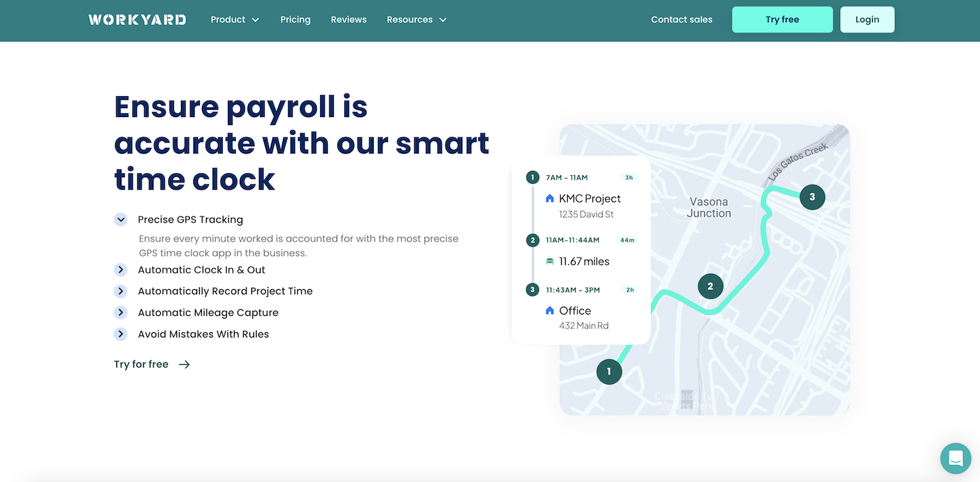
Task: Collapse the Precise GPS Tracking section
Action: (121, 219)
